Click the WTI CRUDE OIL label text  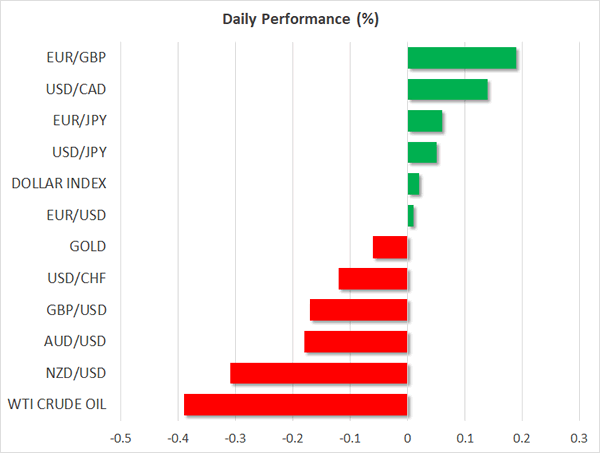pyautogui.click(x=57, y=405)
